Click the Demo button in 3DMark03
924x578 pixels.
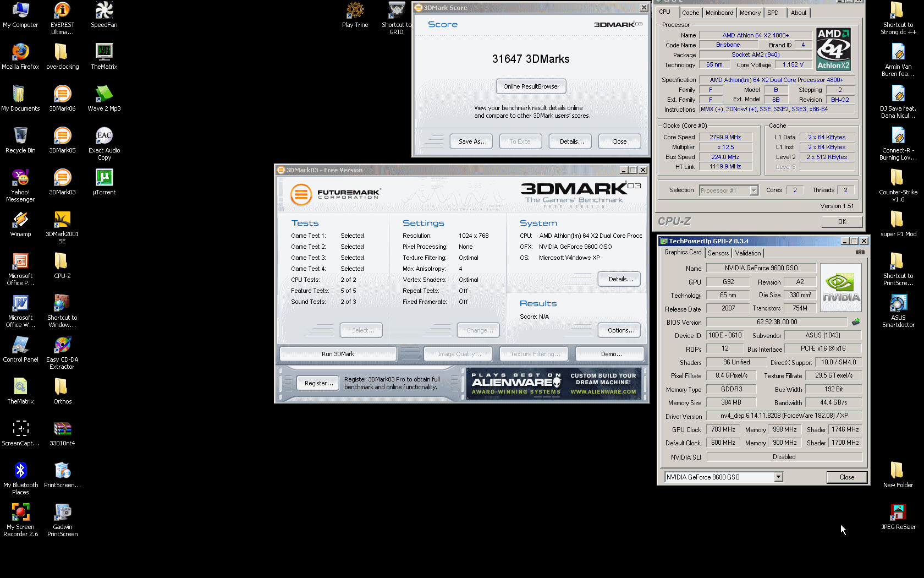[x=611, y=354]
